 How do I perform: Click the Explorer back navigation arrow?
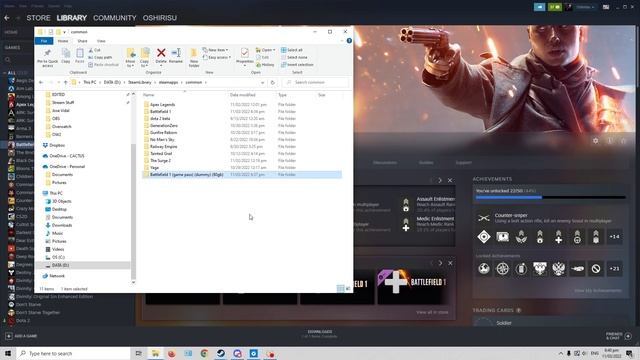tap(41, 82)
